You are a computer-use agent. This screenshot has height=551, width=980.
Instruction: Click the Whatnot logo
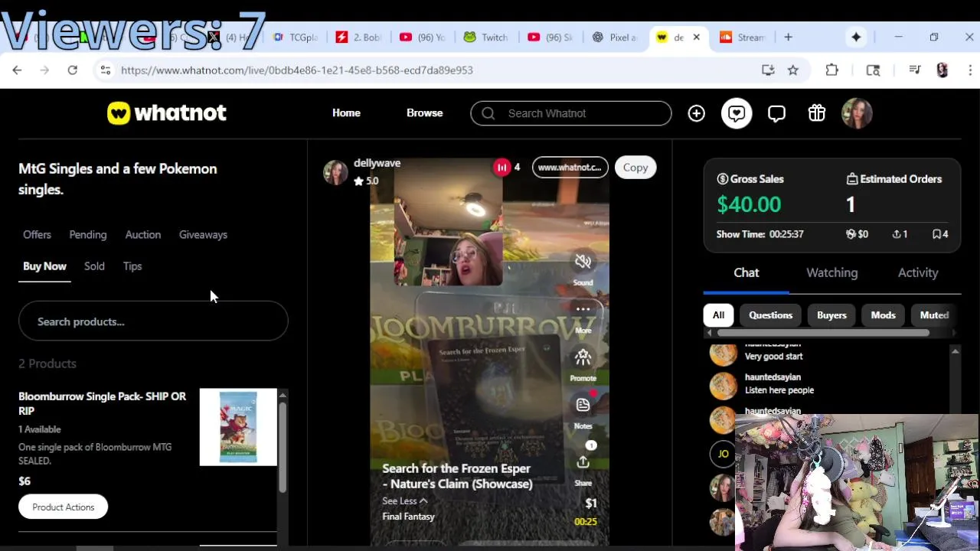[x=166, y=113]
